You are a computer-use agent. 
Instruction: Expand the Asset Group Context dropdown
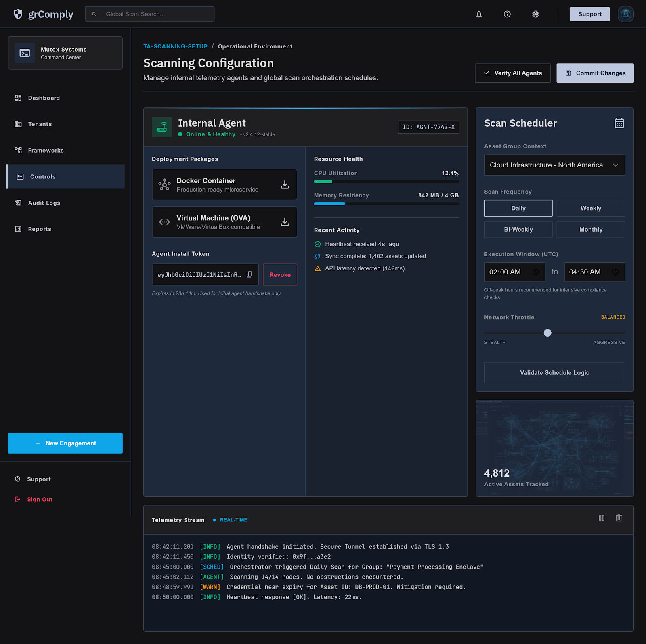pos(555,165)
